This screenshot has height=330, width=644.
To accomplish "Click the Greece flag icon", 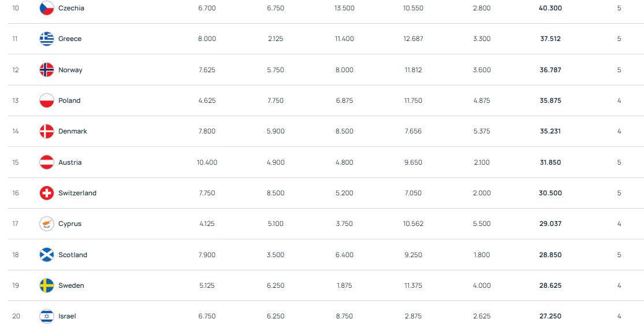I will click(47, 39).
